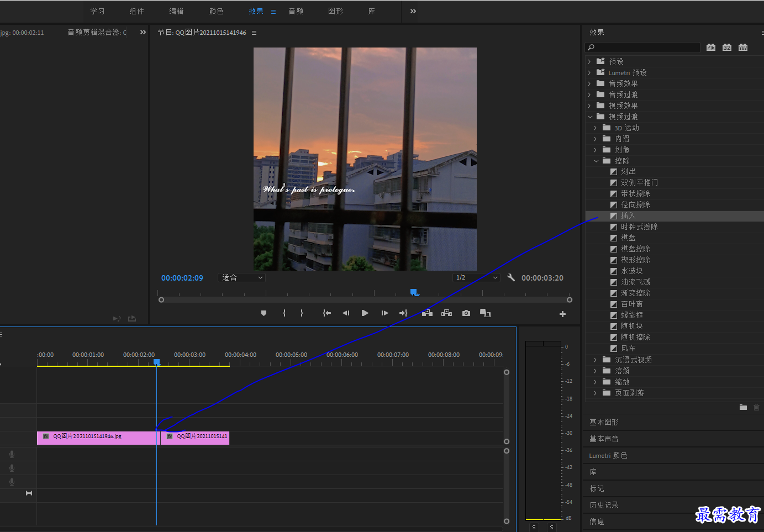
Task: Delete custom item trash icon in Effects
Action: (756, 407)
